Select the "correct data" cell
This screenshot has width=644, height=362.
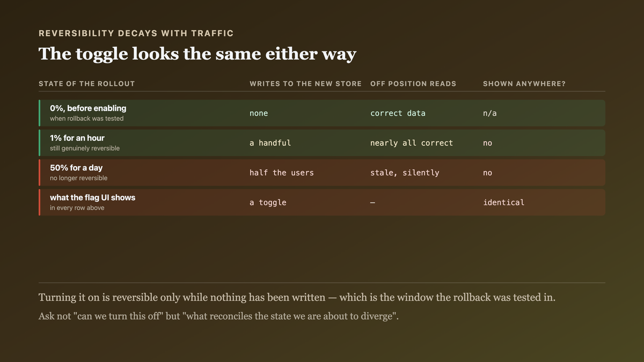[x=398, y=113]
